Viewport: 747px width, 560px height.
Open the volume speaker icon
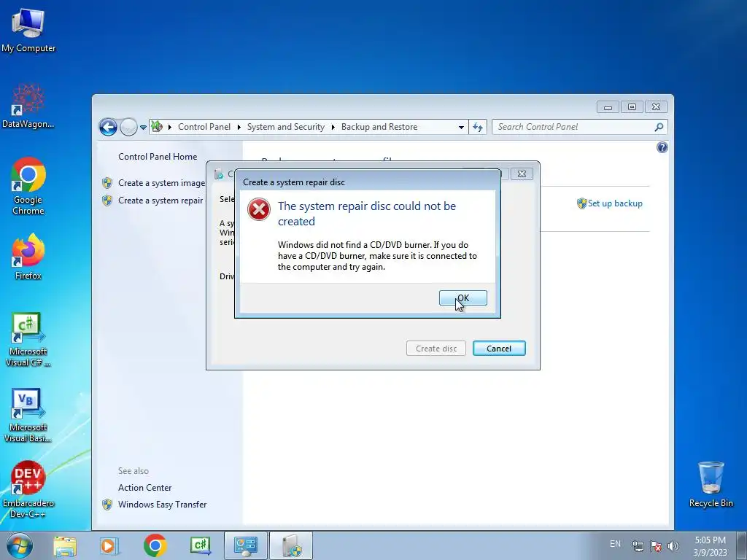coord(673,546)
